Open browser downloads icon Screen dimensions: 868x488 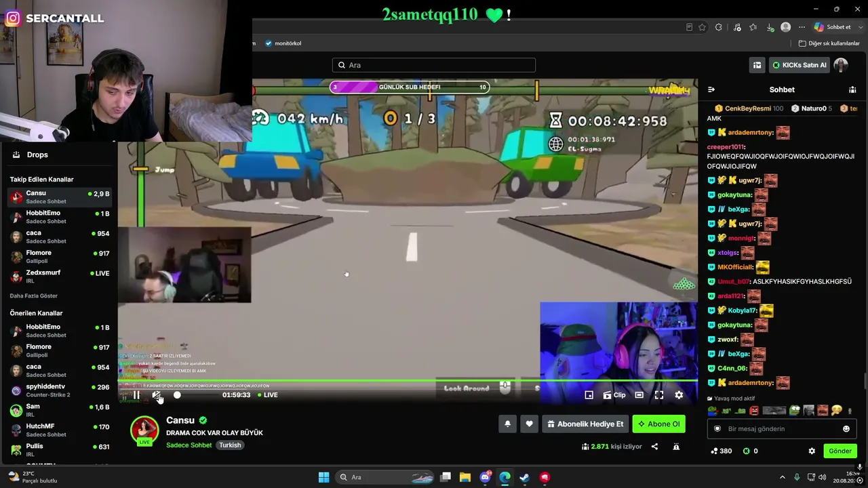pyautogui.click(x=770, y=27)
